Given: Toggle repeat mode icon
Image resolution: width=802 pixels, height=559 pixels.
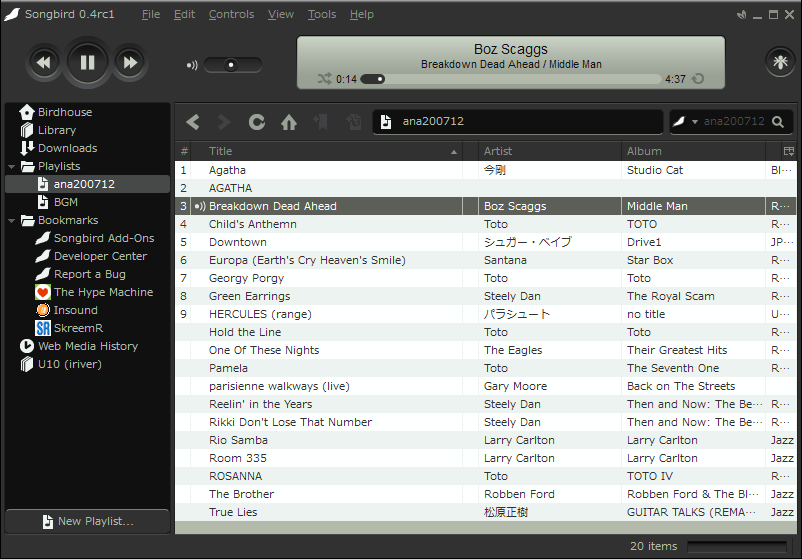Looking at the screenshot, I should pos(698,79).
